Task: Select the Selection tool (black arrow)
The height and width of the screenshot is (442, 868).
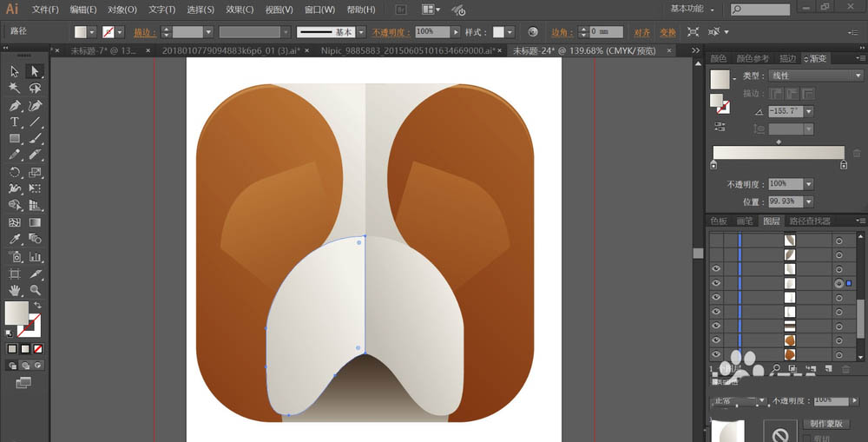Action: tap(15, 71)
